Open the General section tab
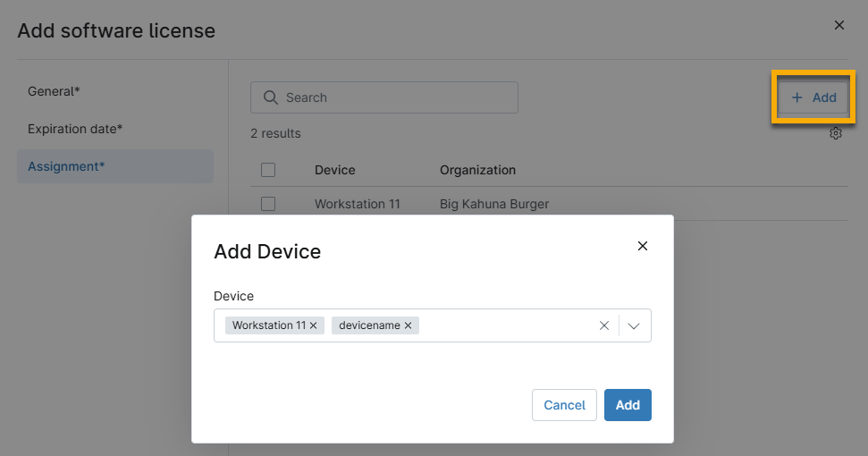This screenshot has width=868, height=456. (x=55, y=91)
